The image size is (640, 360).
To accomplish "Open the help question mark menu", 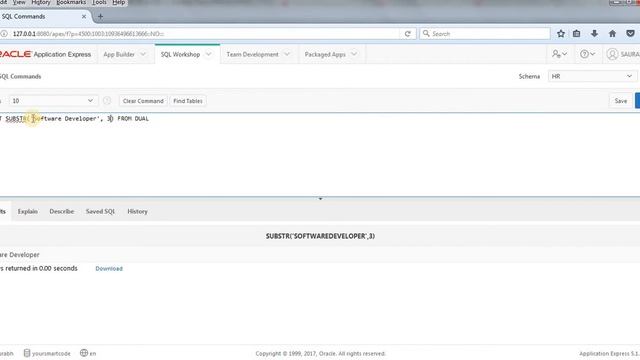I will pos(587,54).
